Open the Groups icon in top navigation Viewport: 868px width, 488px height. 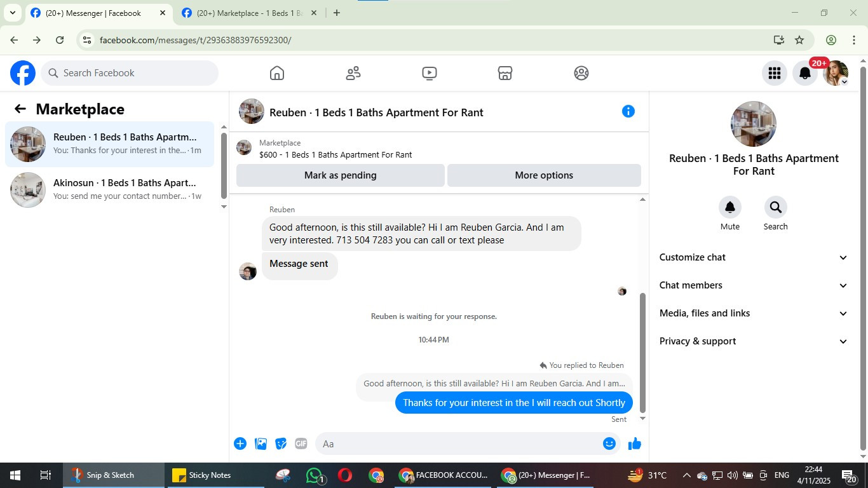581,73
